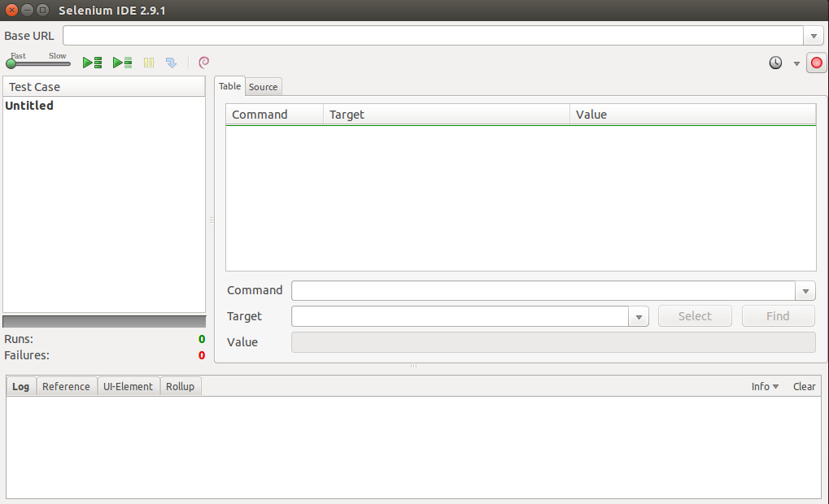Click the test progress bar
The width and height of the screenshot is (829, 504).
pyautogui.click(x=104, y=321)
